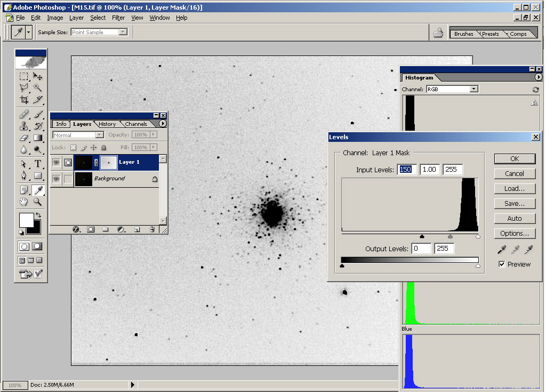
Task: Click the trash icon in Layers panel
Action: click(x=152, y=229)
